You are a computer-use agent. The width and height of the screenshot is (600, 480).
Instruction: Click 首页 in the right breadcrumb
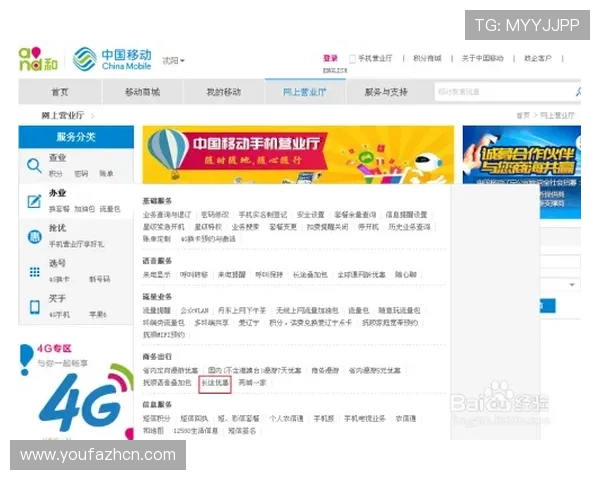[523, 116]
